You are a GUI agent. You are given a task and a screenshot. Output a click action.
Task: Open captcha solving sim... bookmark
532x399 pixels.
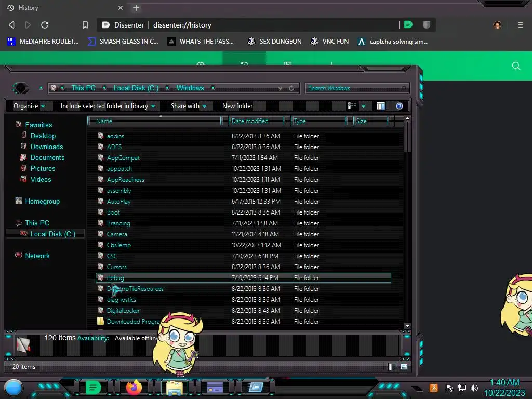click(x=393, y=42)
